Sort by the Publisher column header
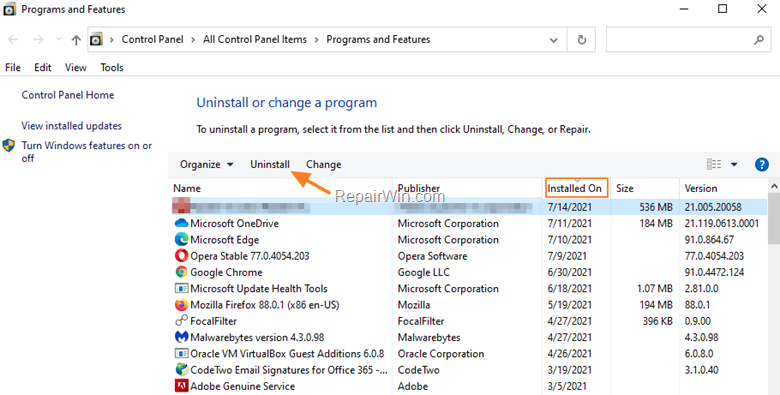The image size is (780, 395). coord(419,189)
